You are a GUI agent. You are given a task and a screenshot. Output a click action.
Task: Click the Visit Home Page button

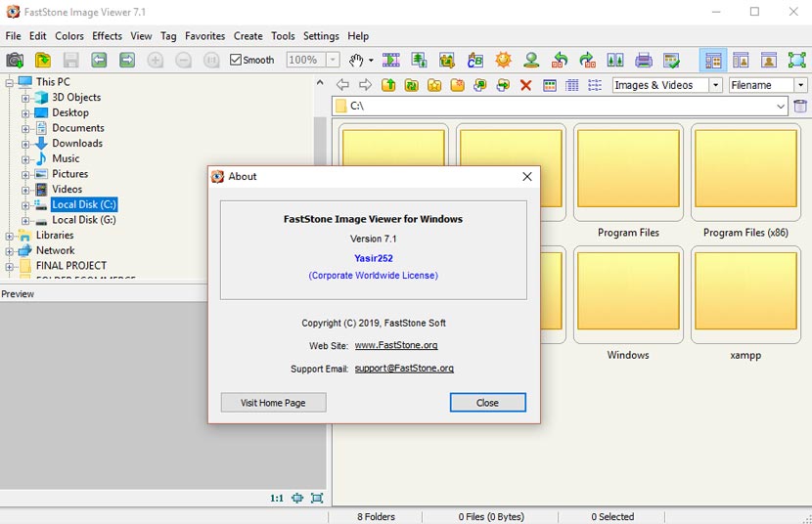click(x=273, y=403)
